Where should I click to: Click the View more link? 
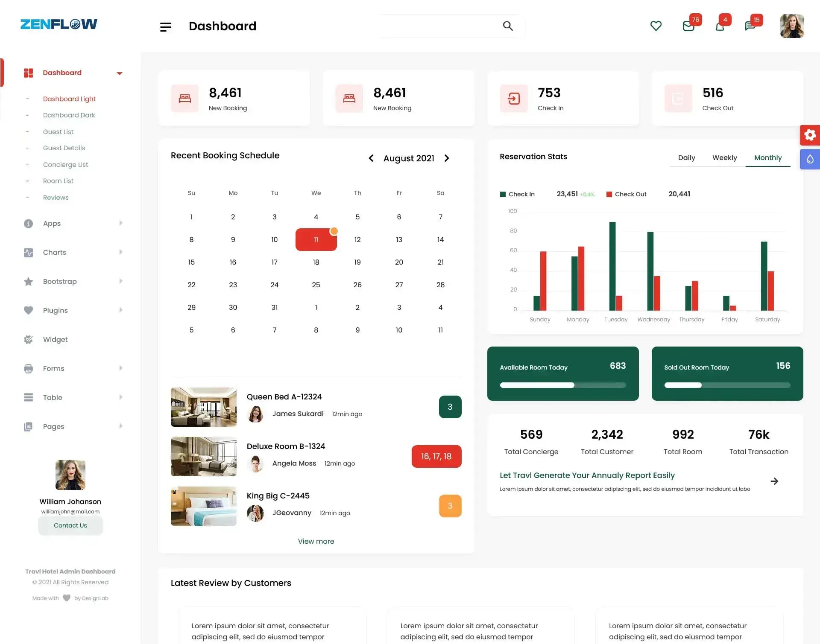316,541
